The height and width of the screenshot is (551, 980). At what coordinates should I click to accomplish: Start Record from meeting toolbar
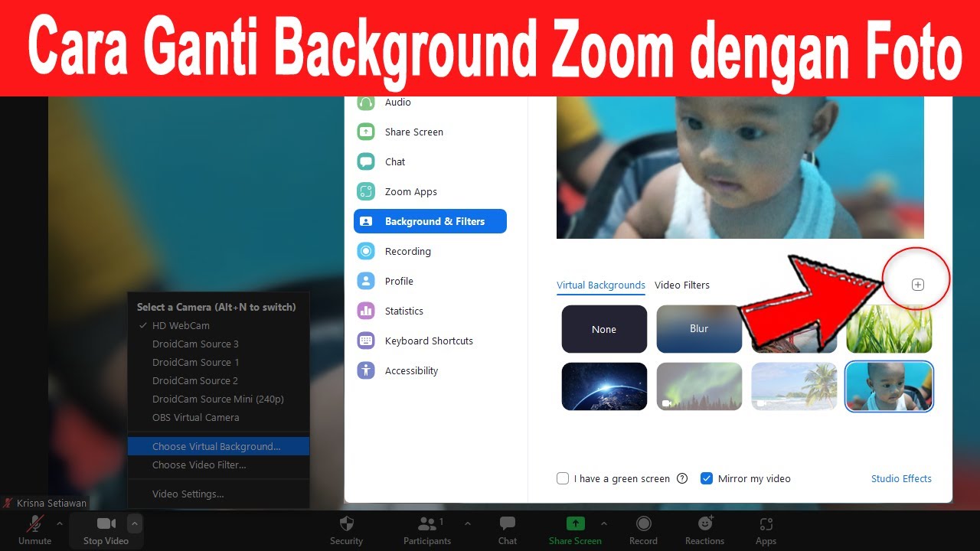pos(643,530)
